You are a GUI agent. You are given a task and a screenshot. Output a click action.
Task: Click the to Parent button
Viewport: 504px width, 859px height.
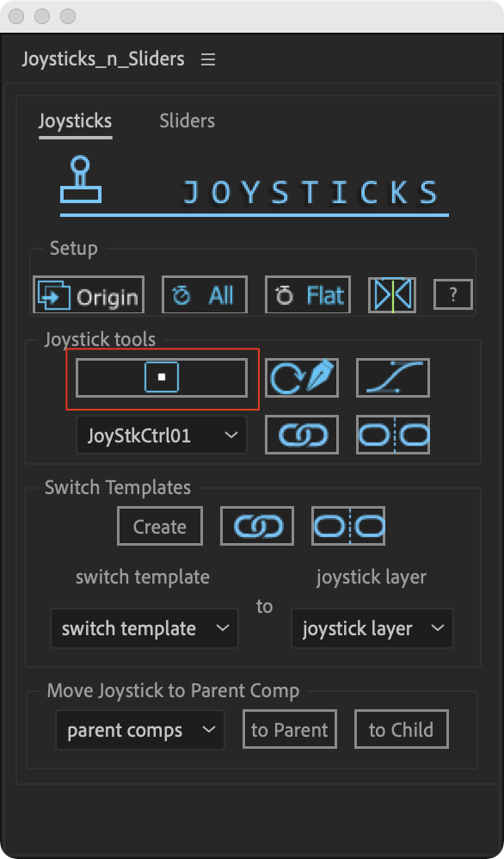pos(290,729)
